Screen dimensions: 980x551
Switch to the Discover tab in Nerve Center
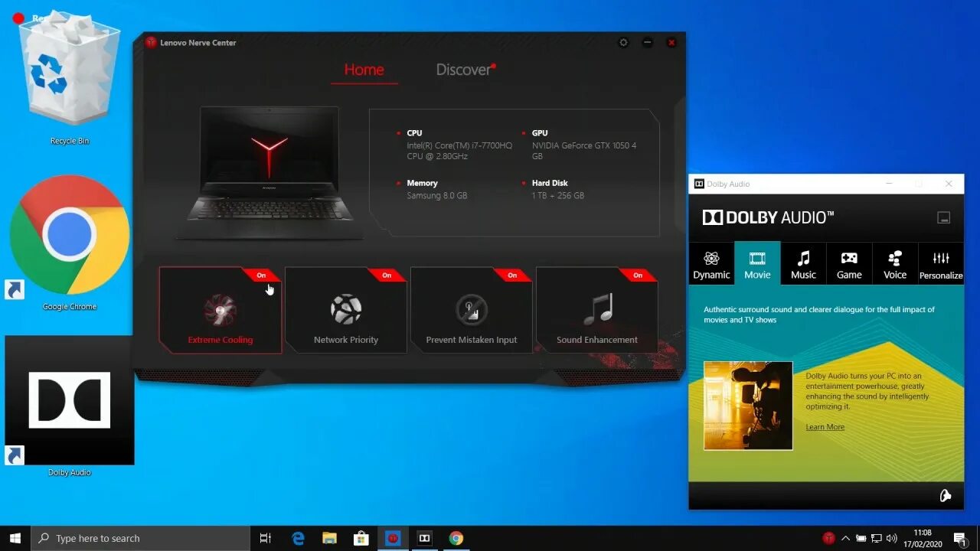[x=464, y=70]
